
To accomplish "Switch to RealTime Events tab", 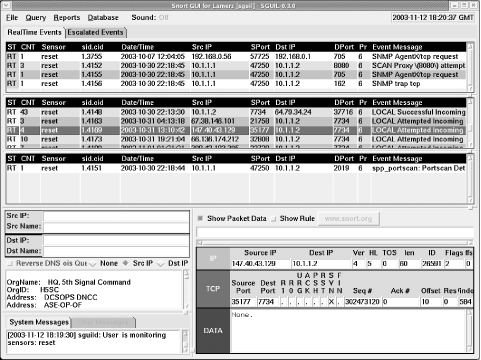I will coord(34,32).
